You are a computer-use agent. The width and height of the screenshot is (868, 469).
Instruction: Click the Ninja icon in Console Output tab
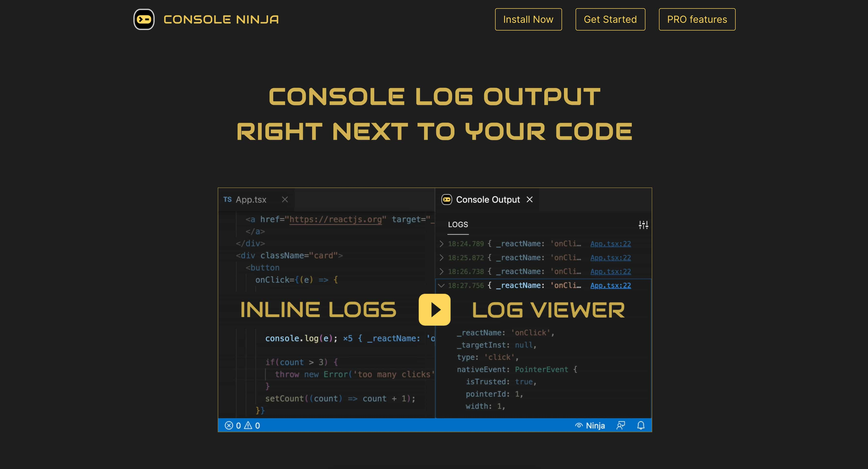(446, 200)
